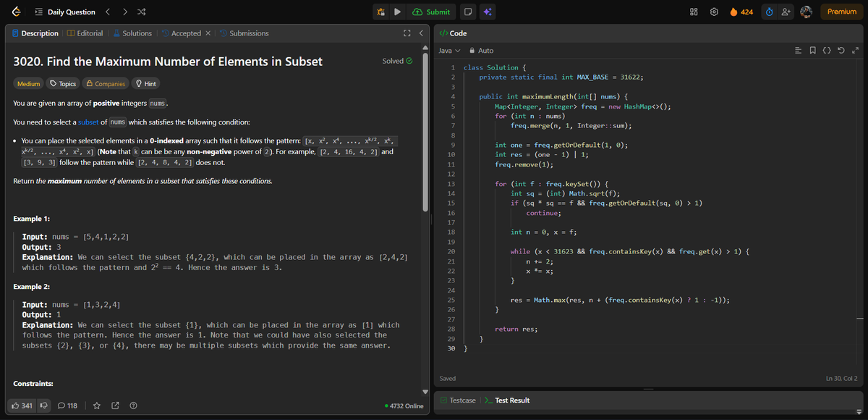
Task: Click the 'Saved' status text
Action: (x=447, y=379)
